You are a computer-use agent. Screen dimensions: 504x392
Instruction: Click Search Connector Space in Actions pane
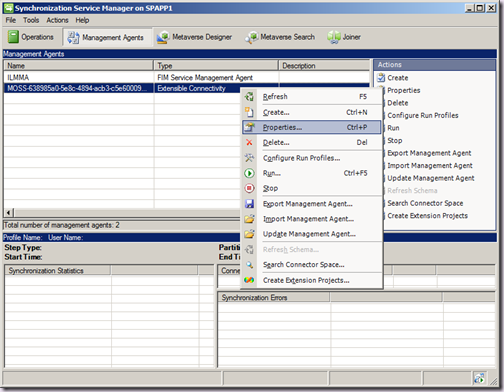425,203
